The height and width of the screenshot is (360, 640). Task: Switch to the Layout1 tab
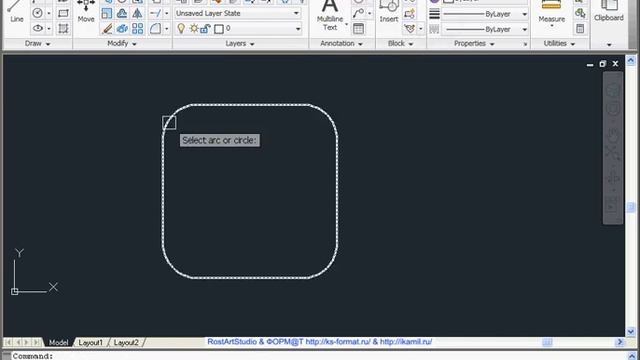click(x=91, y=342)
